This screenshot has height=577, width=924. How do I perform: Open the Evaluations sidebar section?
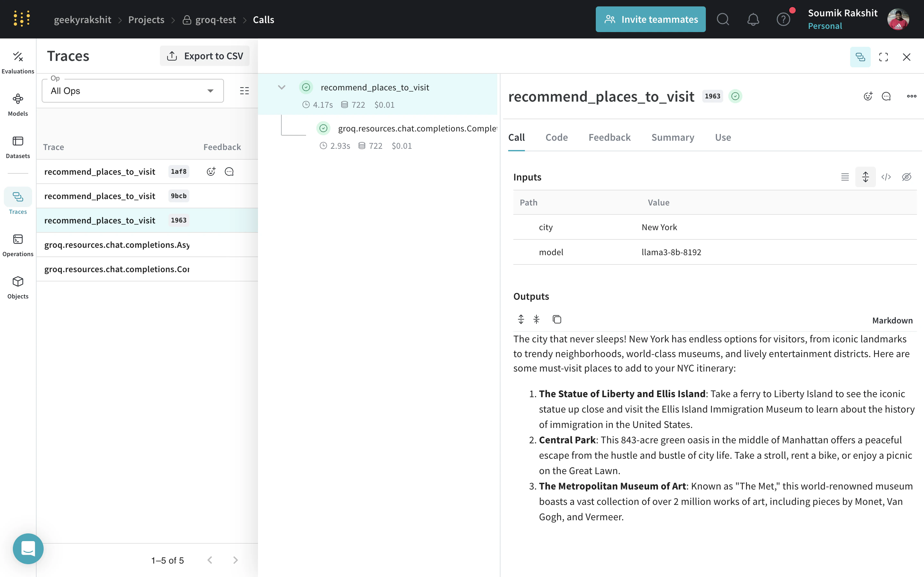pyautogui.click(x=18, y=62)
